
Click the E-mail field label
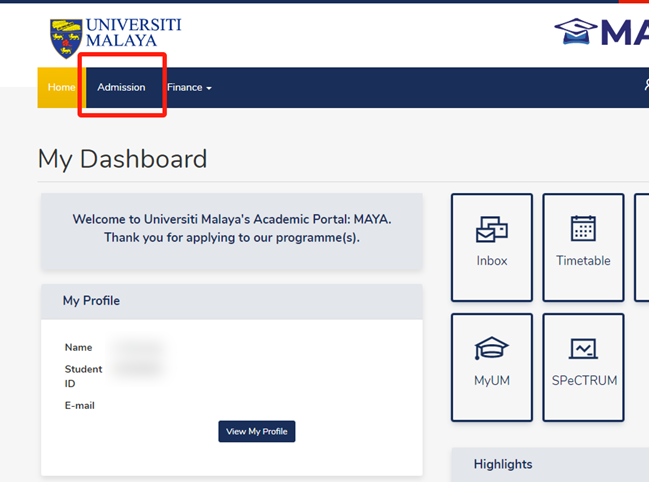(79, 405)
